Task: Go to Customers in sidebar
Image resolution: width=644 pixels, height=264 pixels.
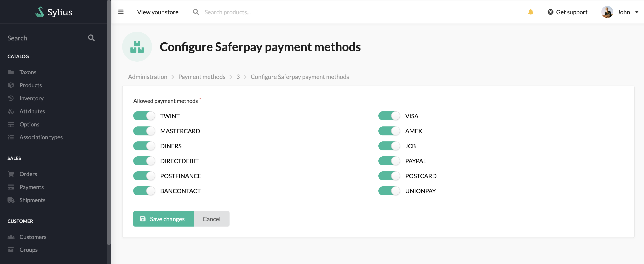Action: (x=33, y=237)
